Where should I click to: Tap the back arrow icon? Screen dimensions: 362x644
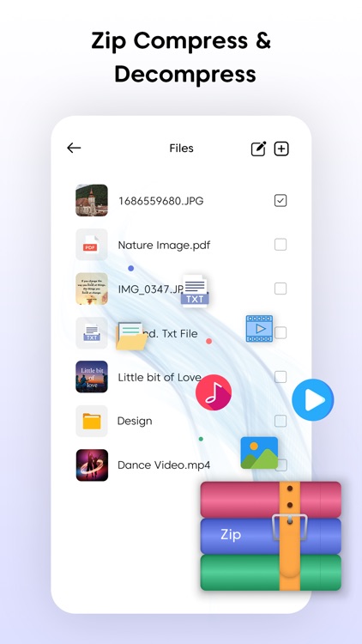coord(74,148)
